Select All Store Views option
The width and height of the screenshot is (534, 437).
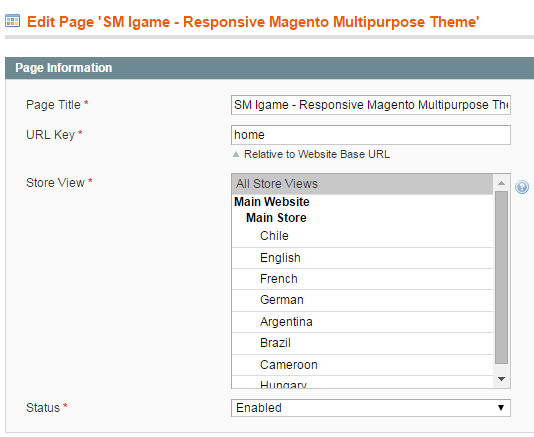click(x=362, y=184)
